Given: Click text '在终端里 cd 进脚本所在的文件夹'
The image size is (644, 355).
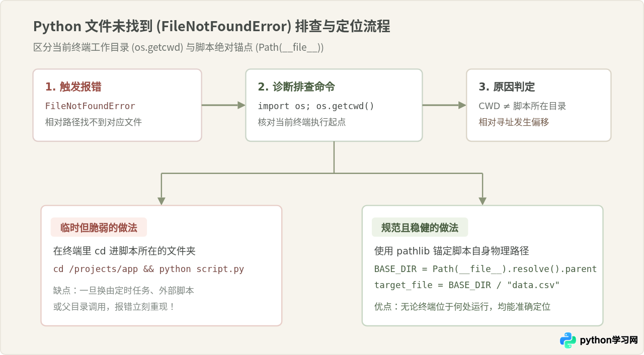Looking at the screenshot, I should click(x=124, y=251).
